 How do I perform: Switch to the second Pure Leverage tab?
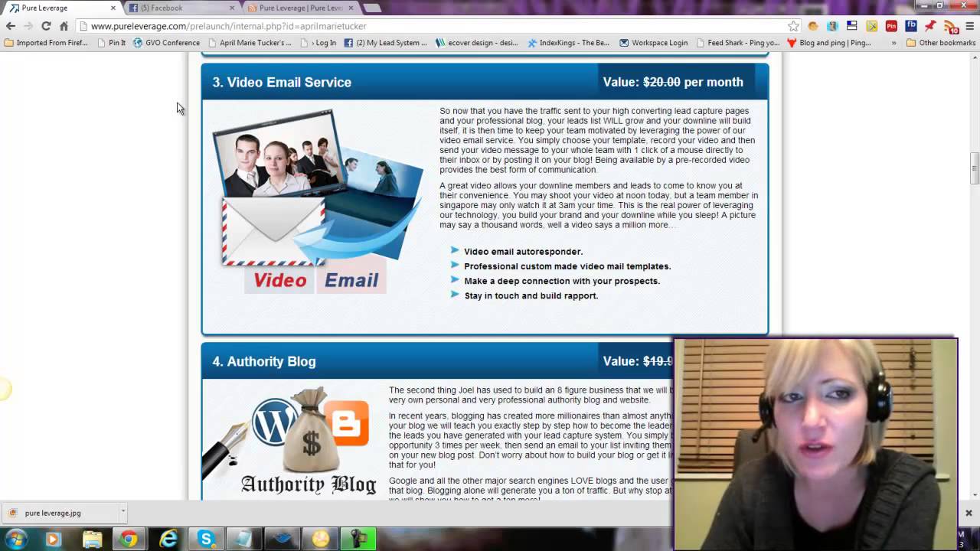point(300,8)
